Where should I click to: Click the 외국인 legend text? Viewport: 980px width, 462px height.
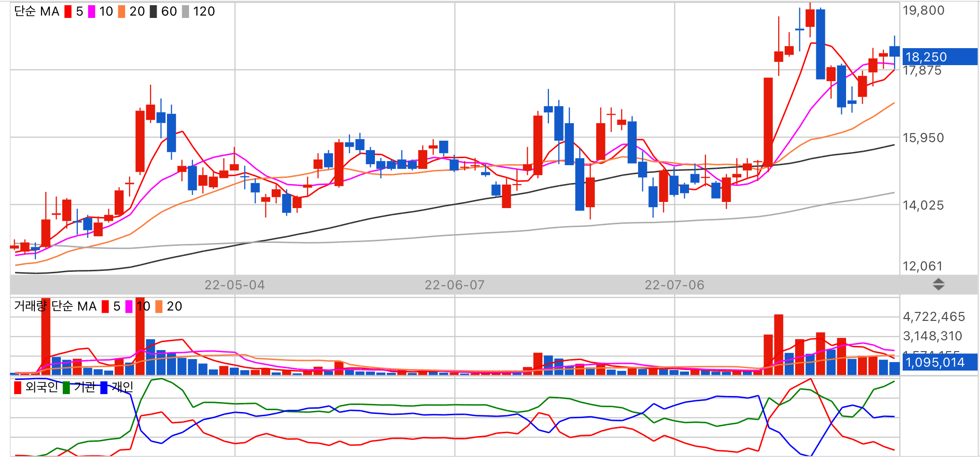click(x=42, y=387)
